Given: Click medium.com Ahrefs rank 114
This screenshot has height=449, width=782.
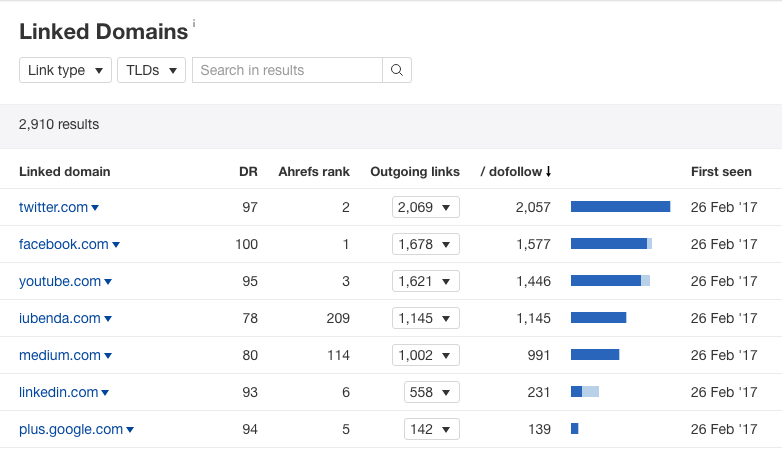Looking at the screenshot, I should click(338, 355).
